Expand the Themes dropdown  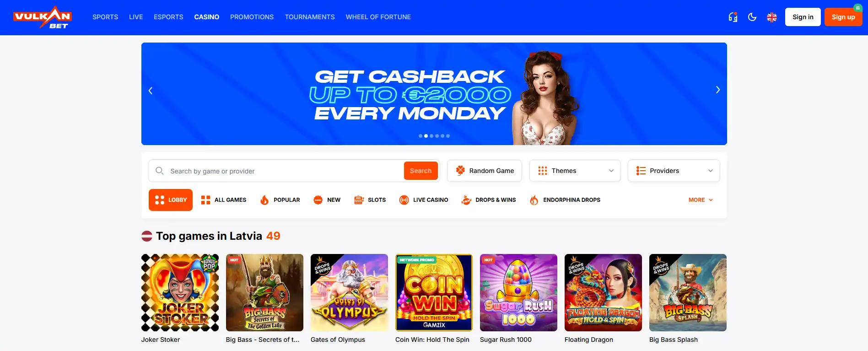[575, 171]
